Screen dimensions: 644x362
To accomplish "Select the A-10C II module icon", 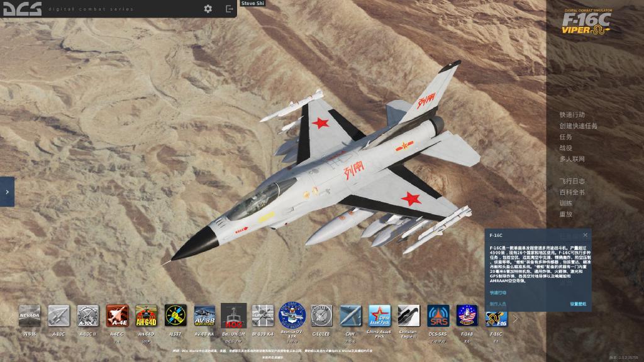I will (x=88, y=315).
